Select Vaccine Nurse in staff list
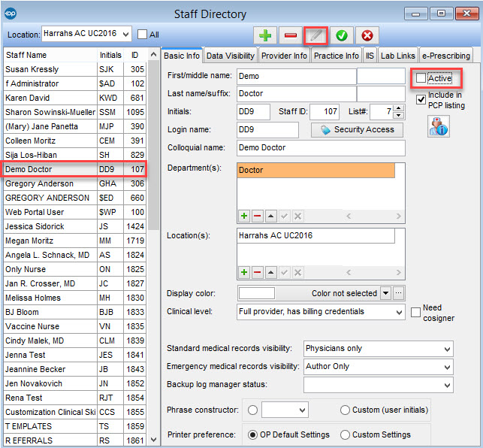The width and height of the screenshot is (483, 448). coord(74,326)
